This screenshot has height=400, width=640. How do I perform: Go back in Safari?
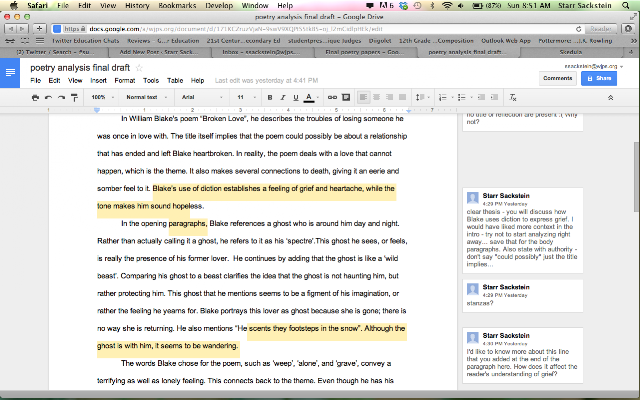coord(11,29)
